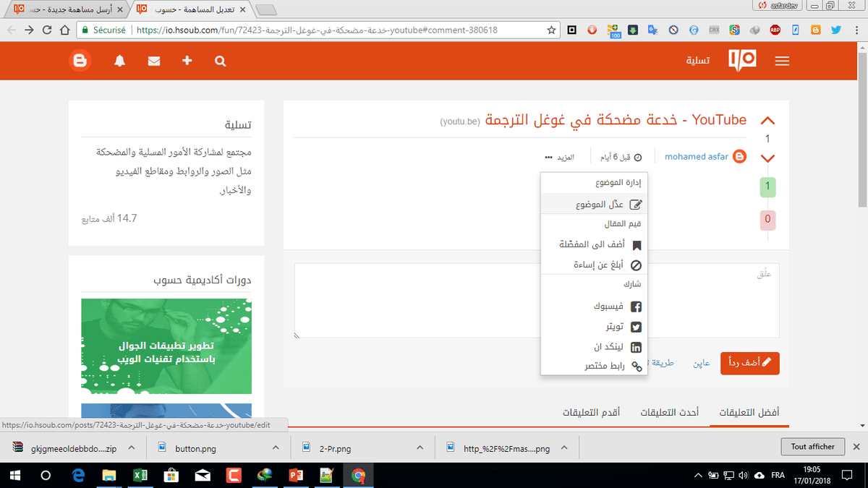Open the 'تسلية' sidebar community heading

(x=239, y=125)
